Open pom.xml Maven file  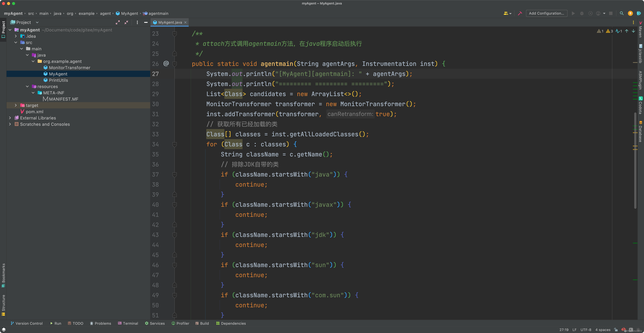[x=34, y=112]
